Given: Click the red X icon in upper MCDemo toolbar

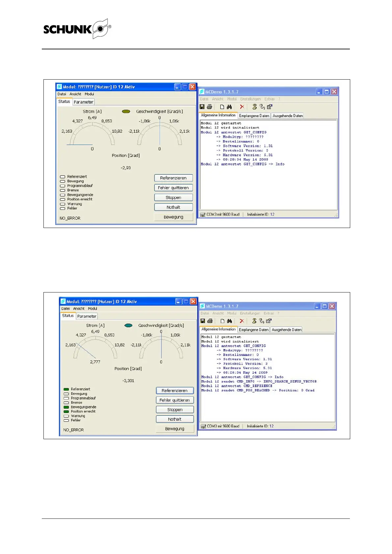Looking at the screenshot, I should (x=242, y=107).
